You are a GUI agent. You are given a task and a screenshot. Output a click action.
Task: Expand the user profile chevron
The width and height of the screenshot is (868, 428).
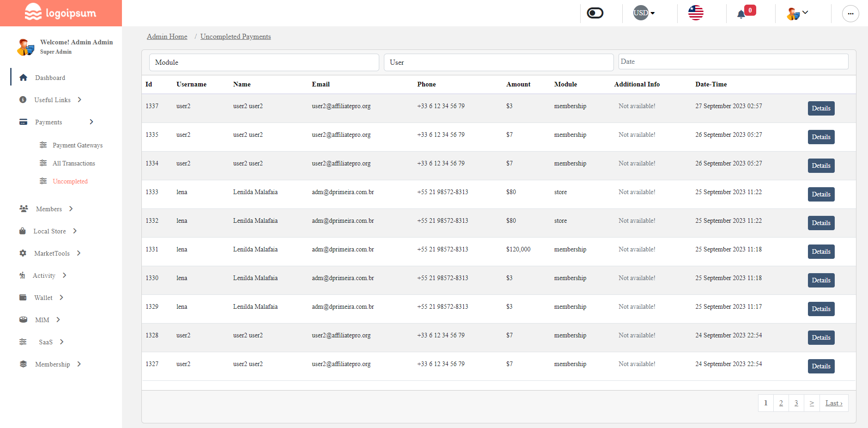click(x=804, y=12)
